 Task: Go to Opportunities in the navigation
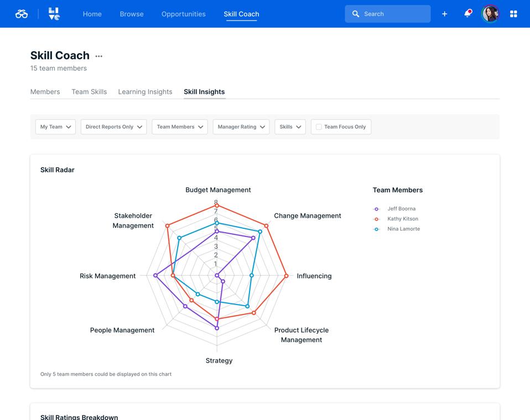(183, 14)
